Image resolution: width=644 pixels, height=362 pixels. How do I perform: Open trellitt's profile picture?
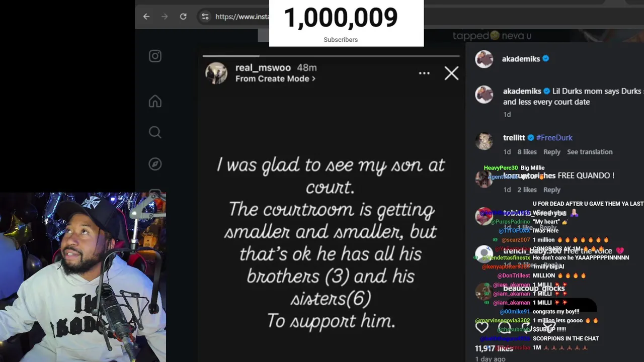coord(485,141)
